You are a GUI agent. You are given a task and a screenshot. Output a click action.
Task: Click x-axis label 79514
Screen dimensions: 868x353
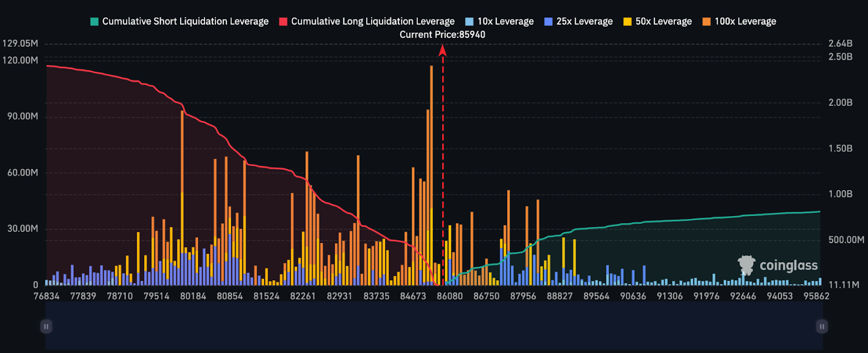pyautogui.click(x=156, y=296)
